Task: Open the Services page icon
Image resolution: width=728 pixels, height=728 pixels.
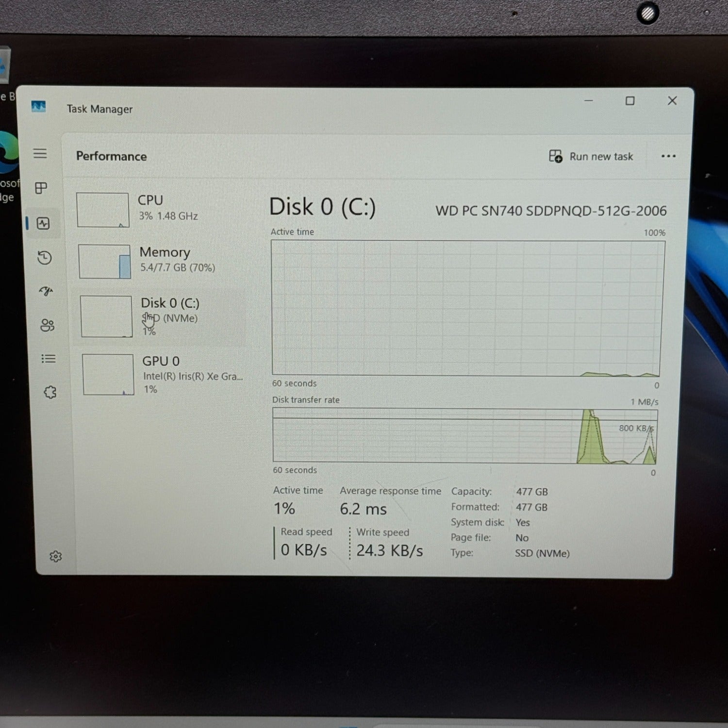Action: click(x=50, y=392)
